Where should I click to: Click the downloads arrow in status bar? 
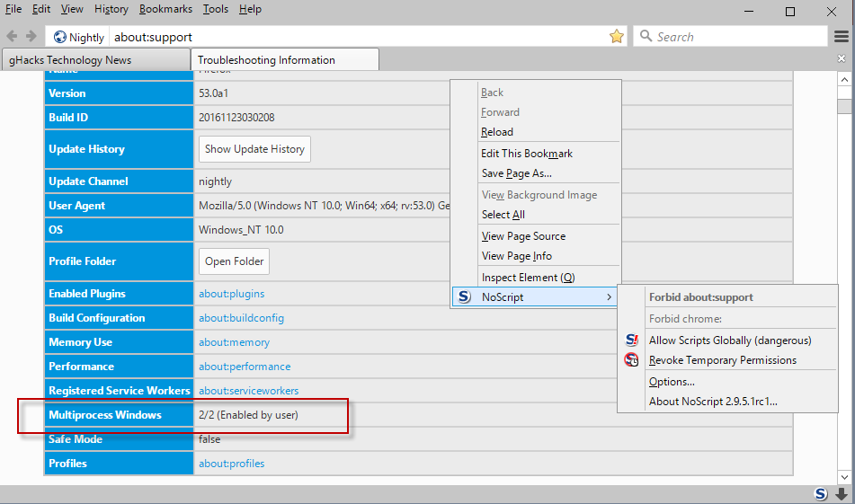coord(842,493)
